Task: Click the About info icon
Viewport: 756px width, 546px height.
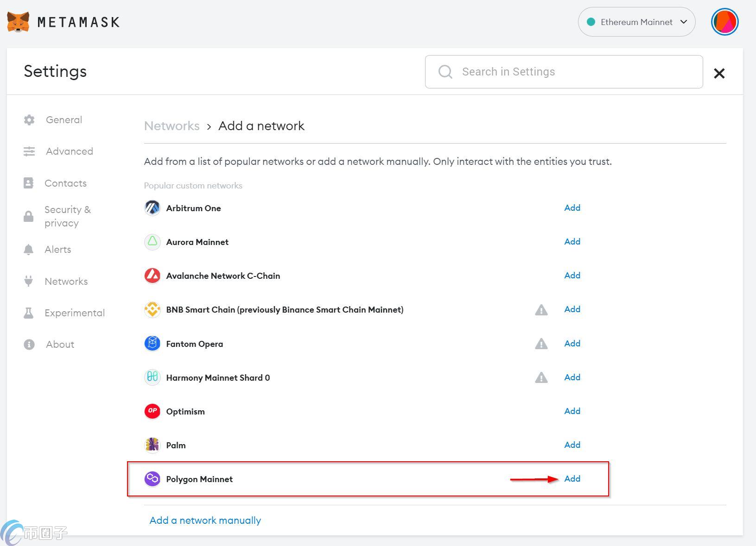Action: point(29,345)
